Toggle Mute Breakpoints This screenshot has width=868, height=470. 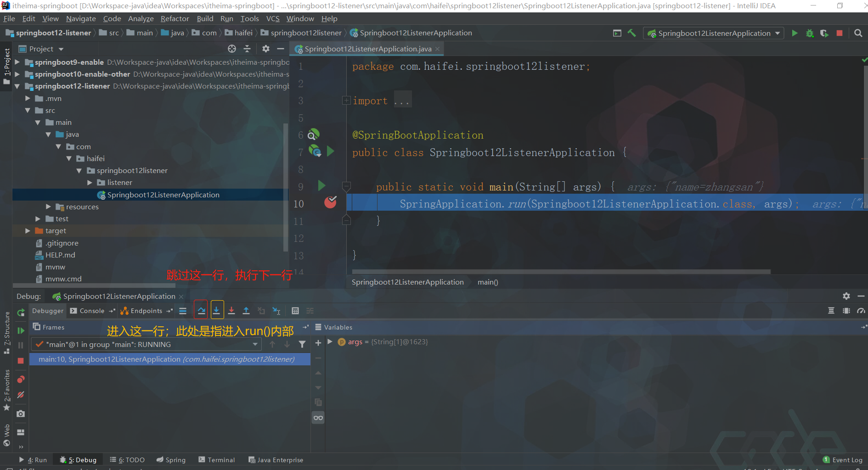[x=21, y=395]
